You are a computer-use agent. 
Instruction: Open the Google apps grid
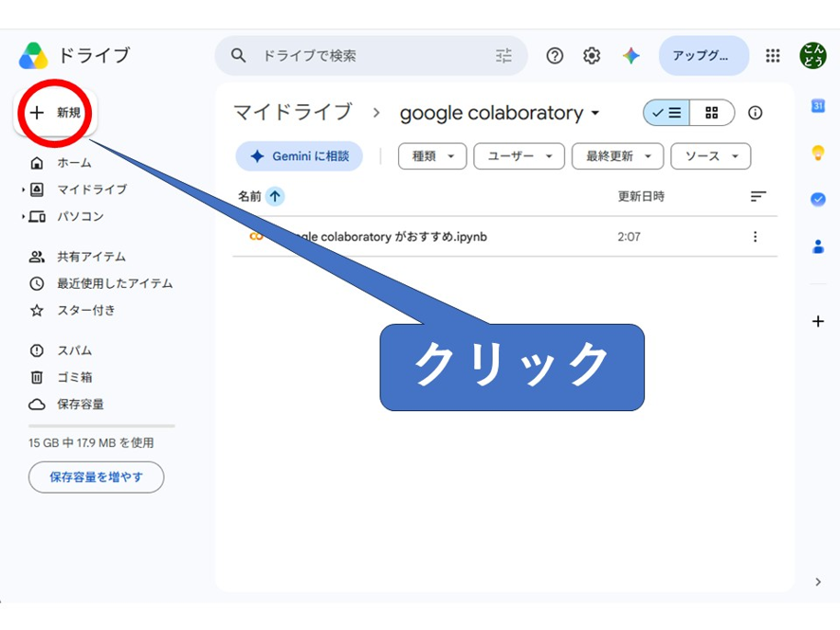pyautogui.click(x=773, y=55)
